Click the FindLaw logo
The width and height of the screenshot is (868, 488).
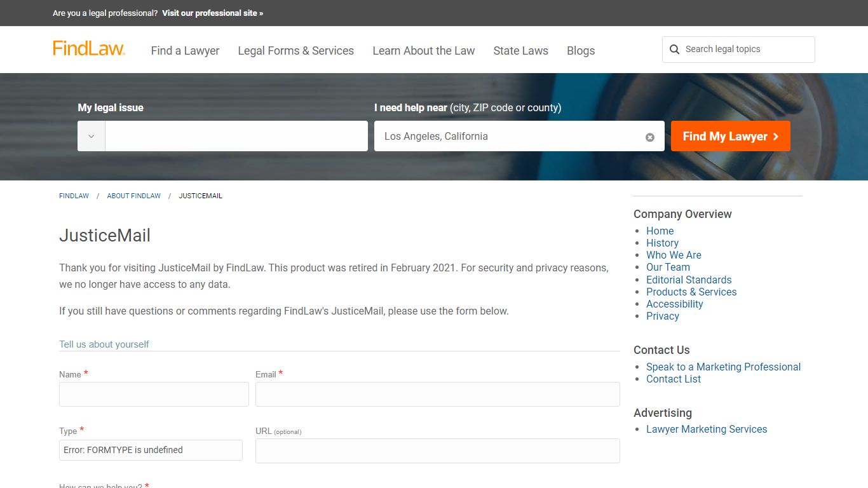tap(89, 49)
